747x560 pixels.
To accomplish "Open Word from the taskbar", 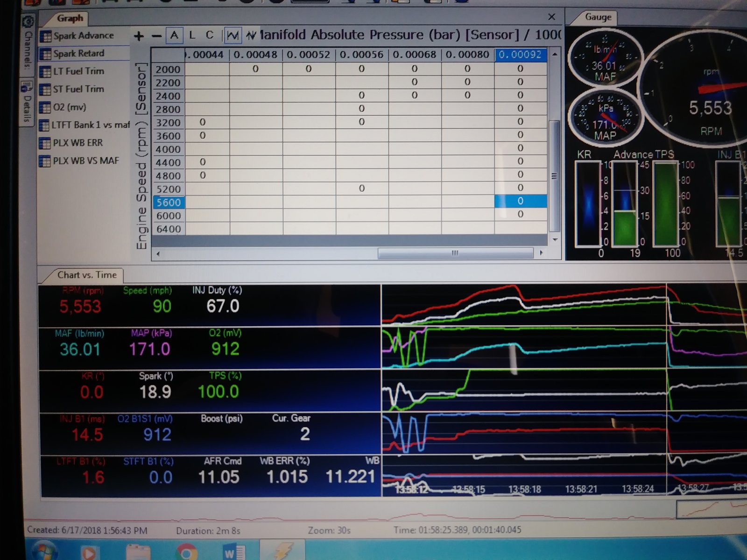I will (x=233, y=553).
